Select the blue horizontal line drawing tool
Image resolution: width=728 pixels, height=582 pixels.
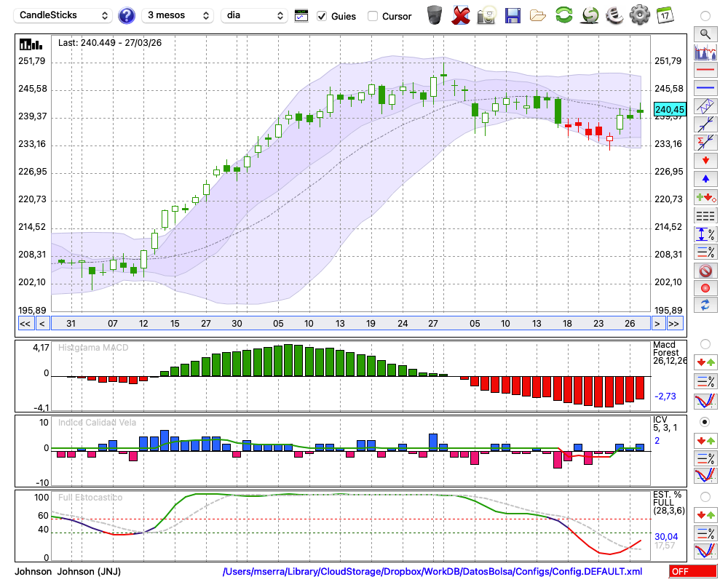[705, 88]
